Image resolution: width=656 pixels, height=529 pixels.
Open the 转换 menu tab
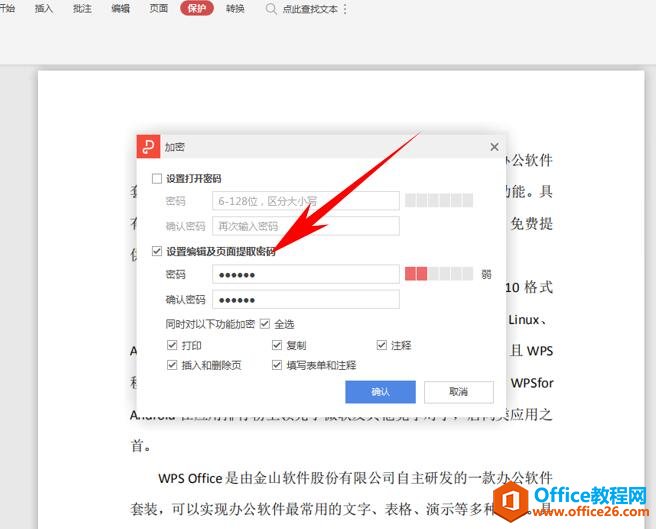[x=235, y=8]
